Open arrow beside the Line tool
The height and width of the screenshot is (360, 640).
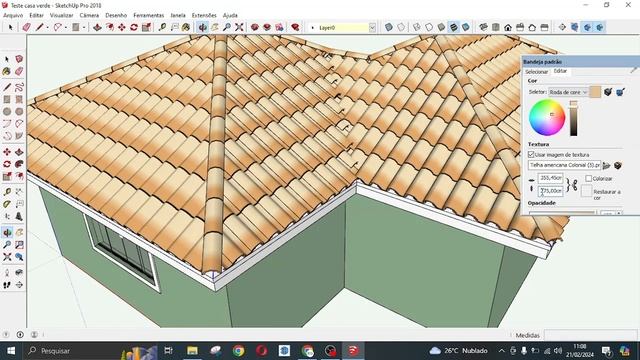(x=47, y=27)
